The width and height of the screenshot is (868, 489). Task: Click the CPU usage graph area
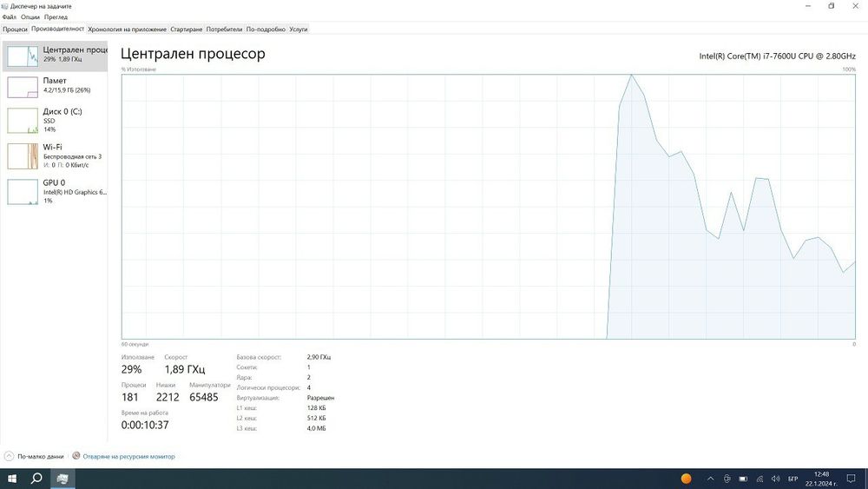point(488,207)
